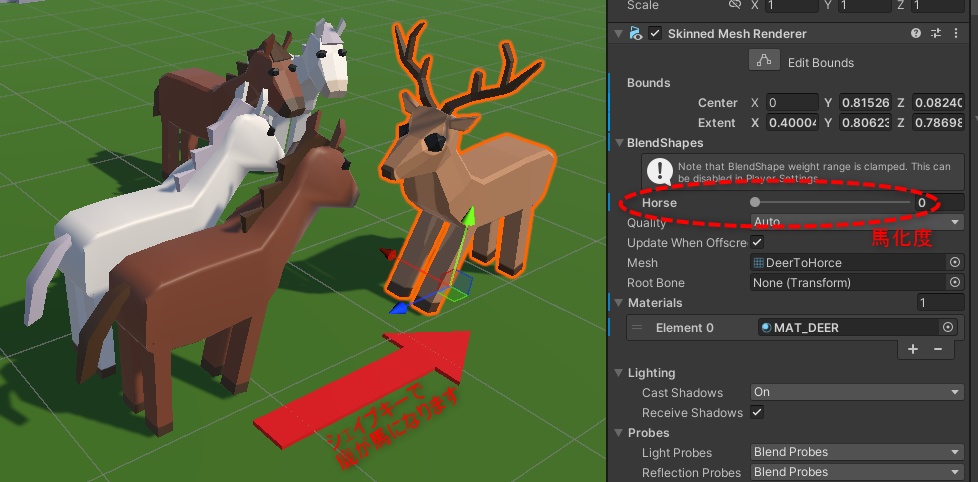Click the Materials size field

(x=941, y=303)
